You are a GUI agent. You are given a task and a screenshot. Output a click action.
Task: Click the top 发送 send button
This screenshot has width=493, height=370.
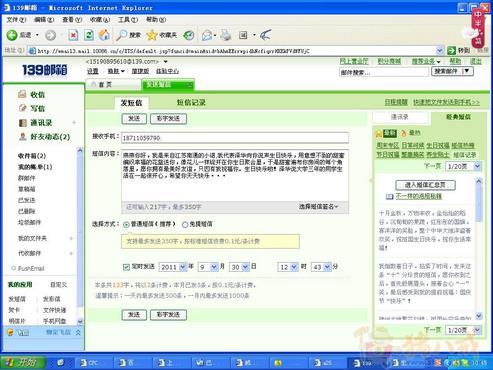coord(134,119)
